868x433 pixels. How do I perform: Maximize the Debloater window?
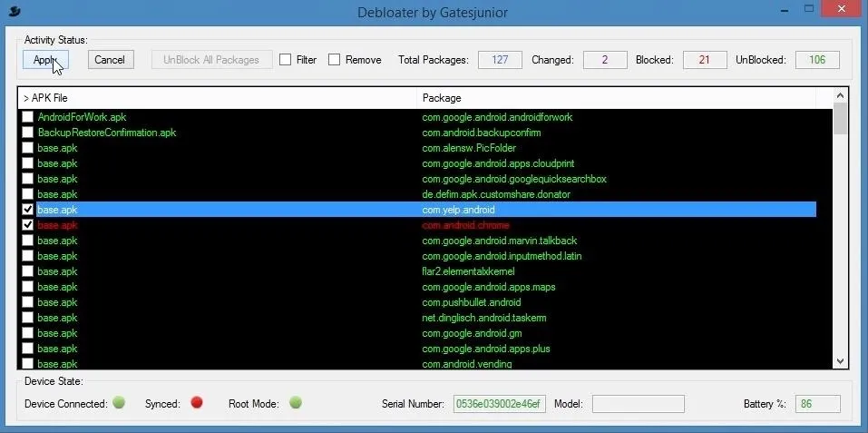pos(809,9)
